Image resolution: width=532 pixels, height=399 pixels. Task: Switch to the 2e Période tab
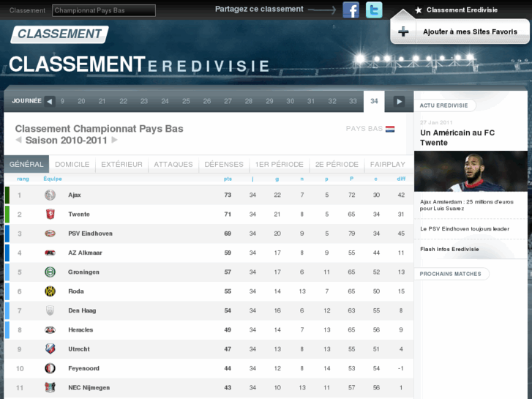tap(337, 164)
